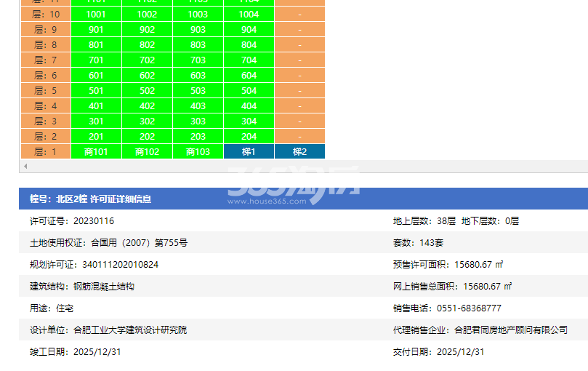Screen dimensions: 588x371
Task: Select unit 204 cell
Action: click(249, 136)
